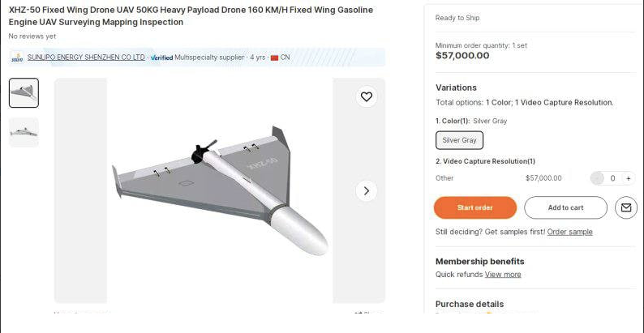The image size is (644, 333).
Task: Click the Purchase details section heading
Action: pos(470,304)
